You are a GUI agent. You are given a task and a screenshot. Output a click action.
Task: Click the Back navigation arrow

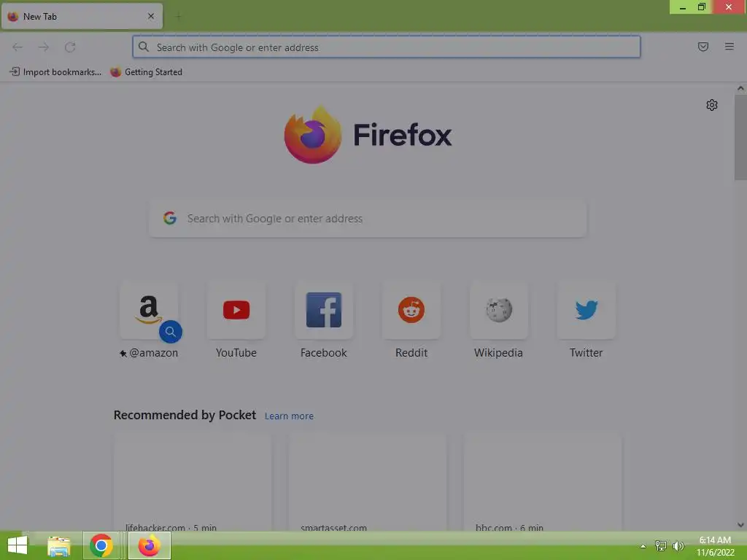pyautogui.click(x=18, y=47)
